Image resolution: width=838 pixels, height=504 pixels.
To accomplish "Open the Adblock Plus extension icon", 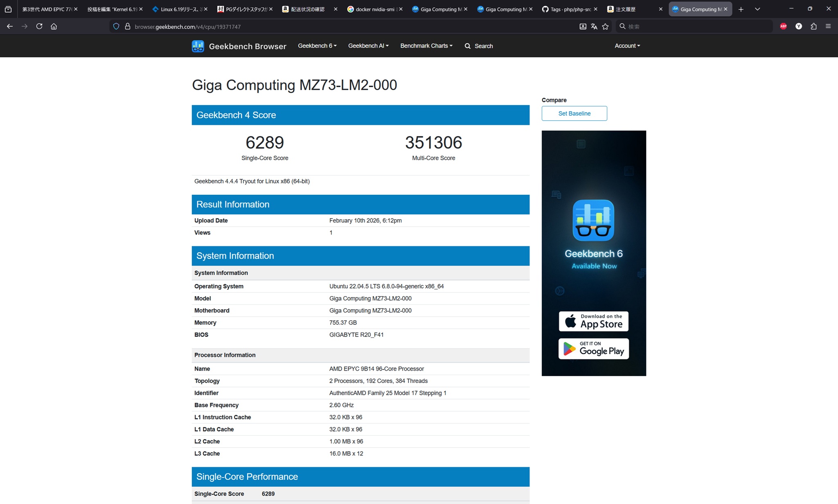I will pyautogui.click(x=783, y=26).
